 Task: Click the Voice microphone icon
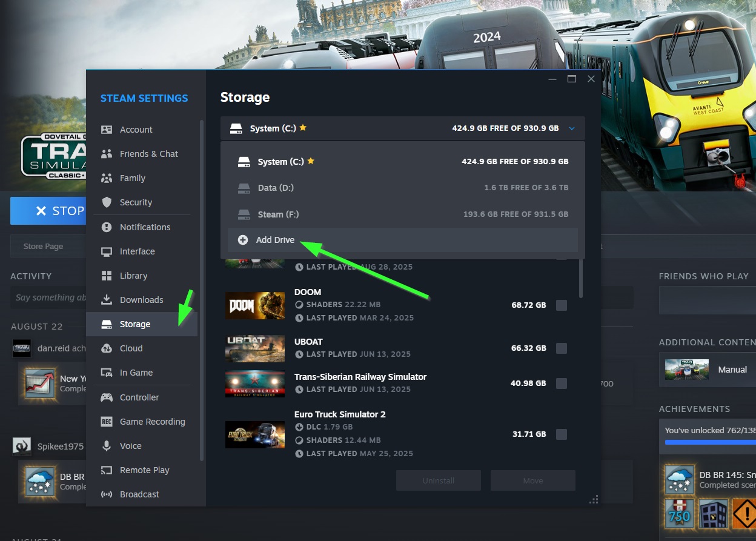coord(107,446)
